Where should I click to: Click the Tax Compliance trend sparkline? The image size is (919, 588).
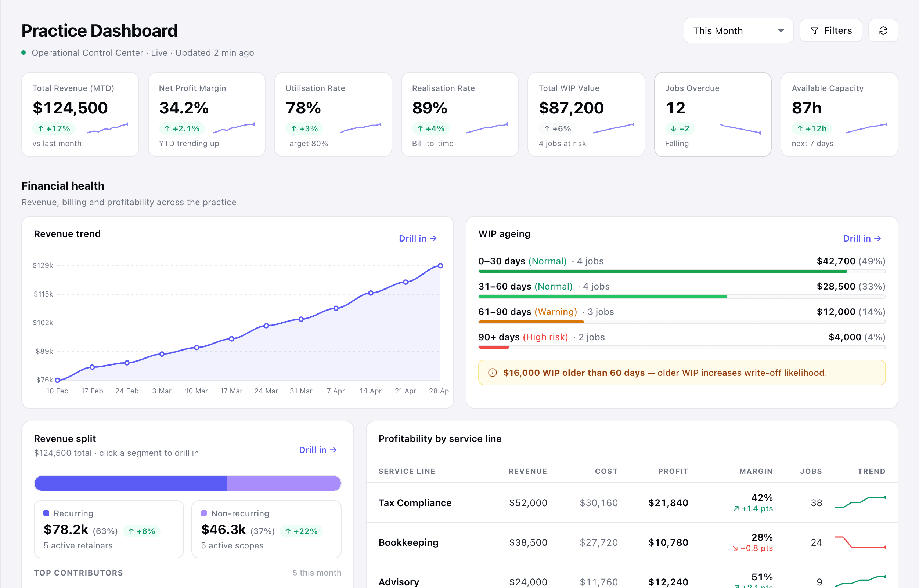860,502
